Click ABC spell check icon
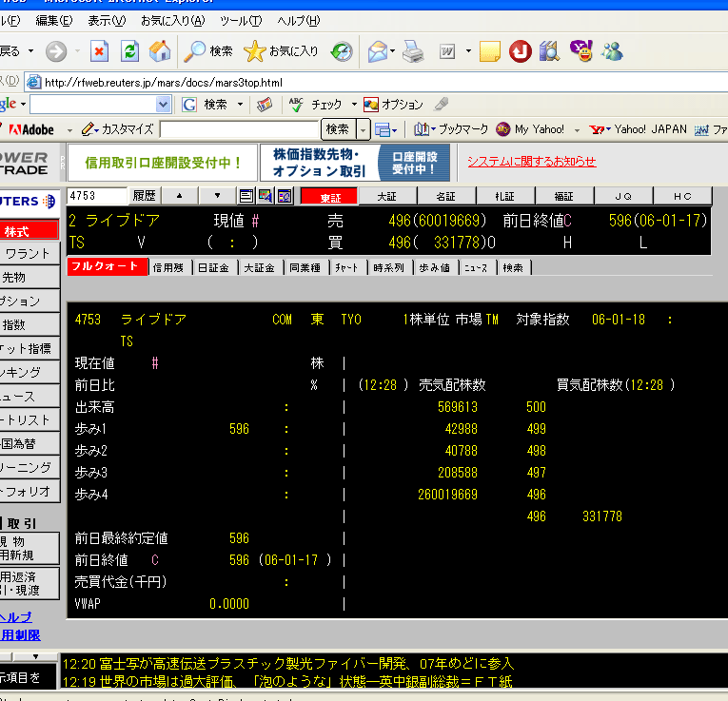The image size is (728, 701). click(x=296, y=105)
